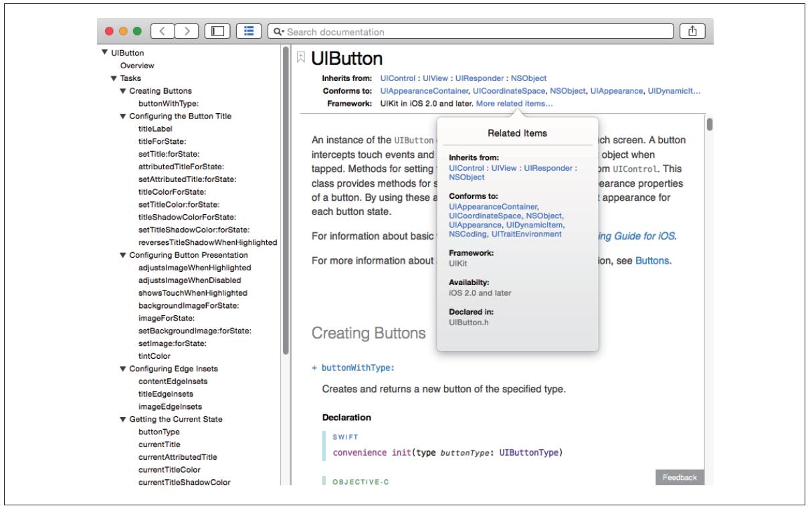
Task: Collapse the Tasks group
Action: (x=114, y=78)
